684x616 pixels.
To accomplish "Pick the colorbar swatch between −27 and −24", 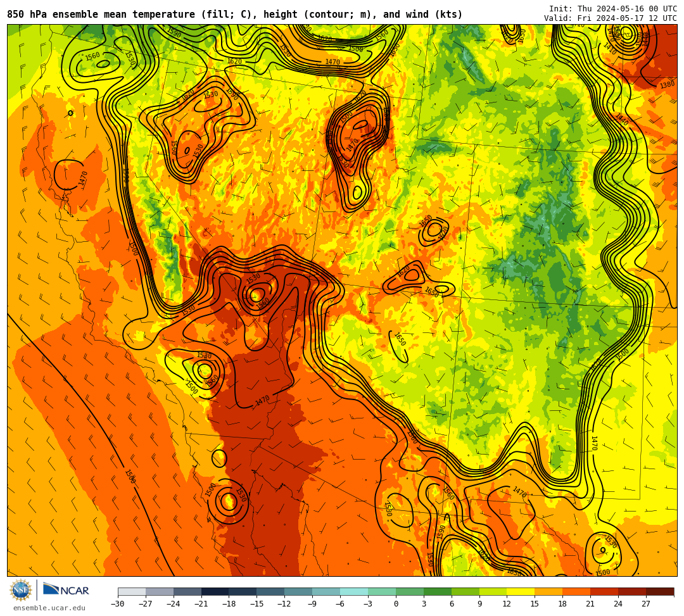I will (x=160, y=591).
